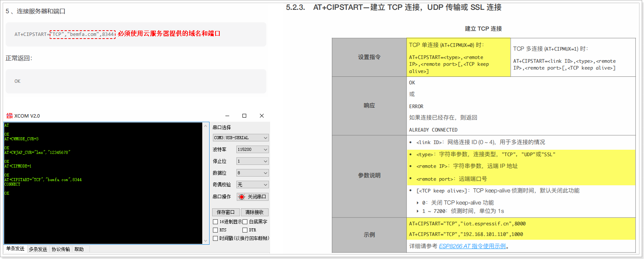The width and height of the screenshot is (644, 259).
Task: Toggle the 白底黑字 checkbox
Action: click(245, 222)
